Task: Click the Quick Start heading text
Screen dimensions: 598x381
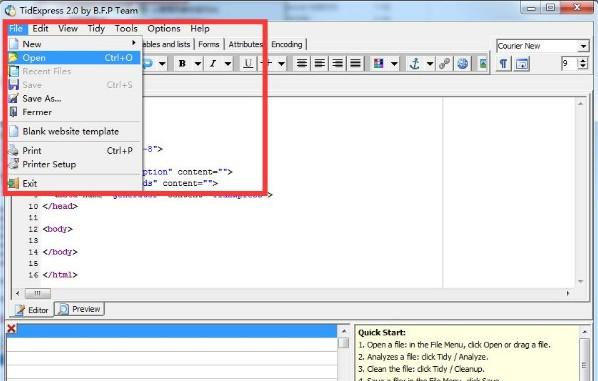Action: pyautogui.click(x=382, y=333)
